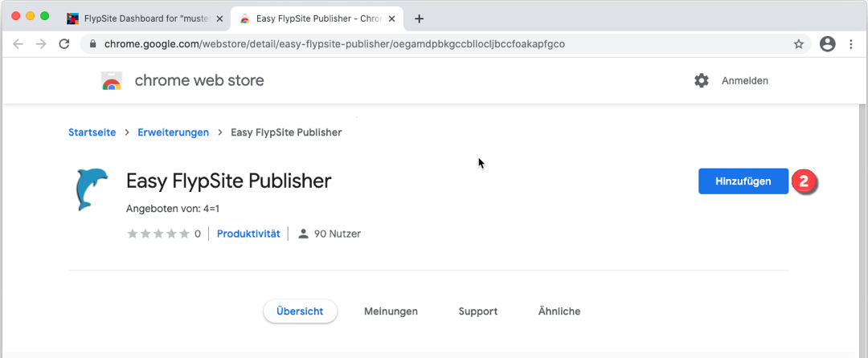Viewport: 868px width, 358px height.
Task: Go to Erweiterungen breadcrumb
Action: [x=174, y=132]
